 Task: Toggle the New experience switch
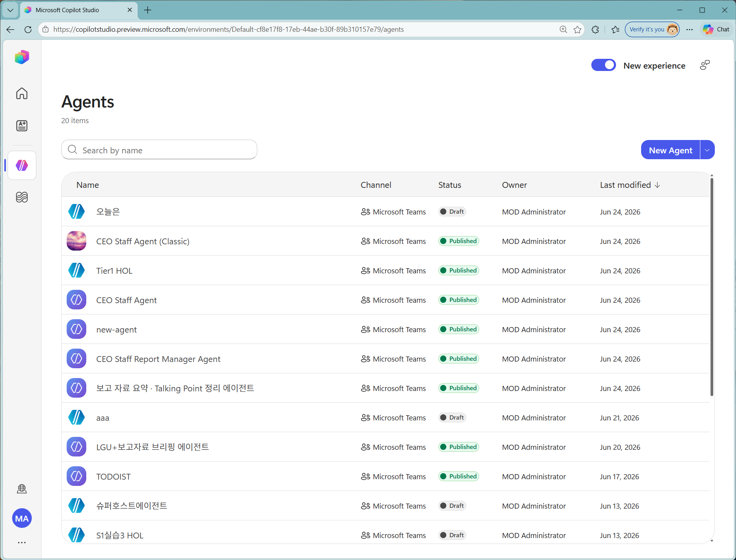(x=603, y=65)
